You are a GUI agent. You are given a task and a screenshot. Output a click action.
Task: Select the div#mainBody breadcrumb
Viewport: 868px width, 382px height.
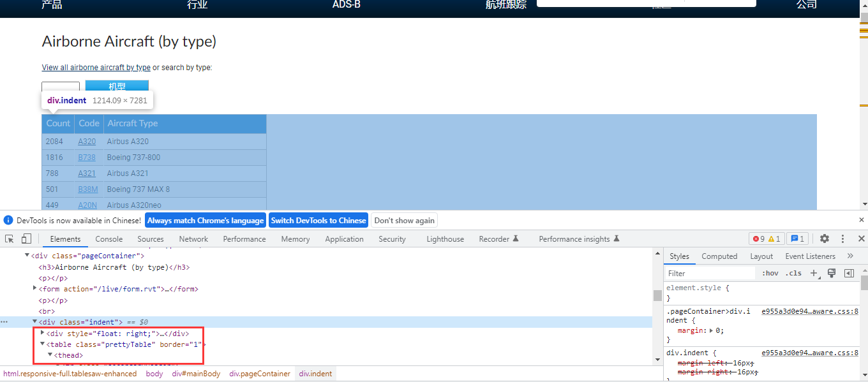pyautogui.click(x=196, y=374)
